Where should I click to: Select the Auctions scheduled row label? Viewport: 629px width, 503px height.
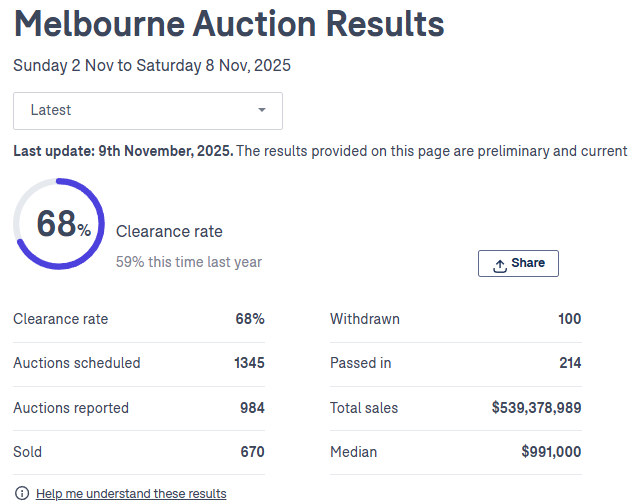coord(77,363)
